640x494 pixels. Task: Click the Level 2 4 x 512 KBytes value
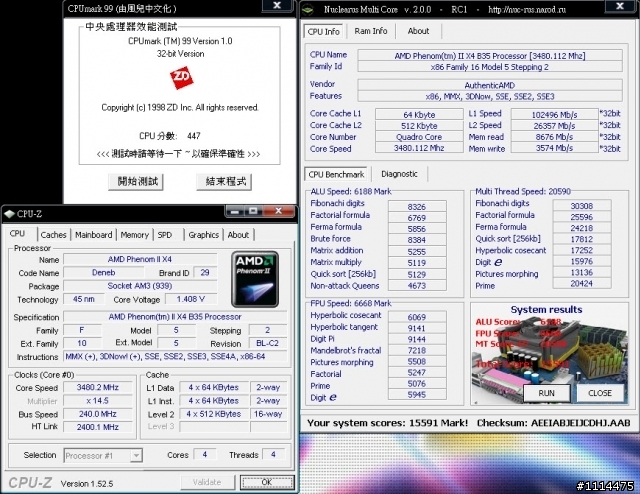(213, 414)
